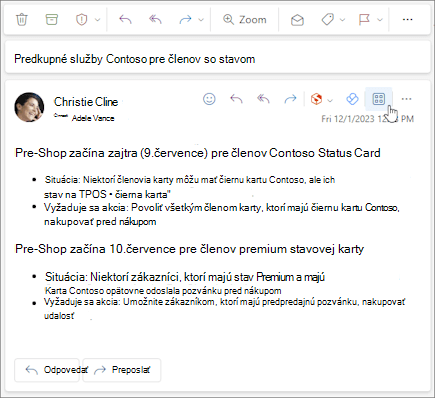The height and width of the screenshot is (398, 435).
Task: Reply with arrow in message header
Action: [x=236, y=99]
